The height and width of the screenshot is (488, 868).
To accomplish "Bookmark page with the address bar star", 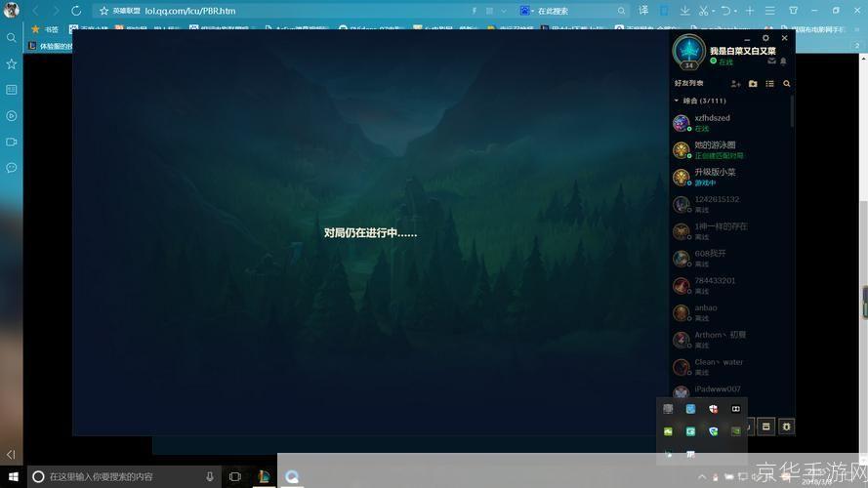I will [103, 11].
